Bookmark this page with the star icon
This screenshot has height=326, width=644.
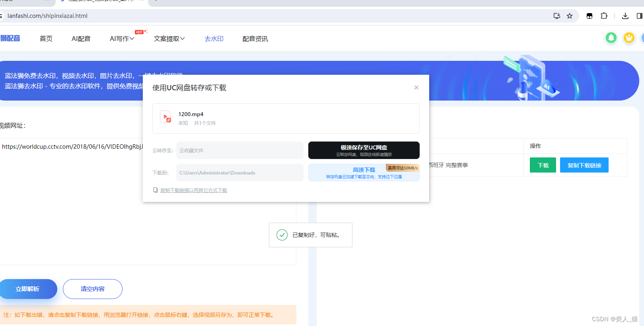[x=570, y=16]
